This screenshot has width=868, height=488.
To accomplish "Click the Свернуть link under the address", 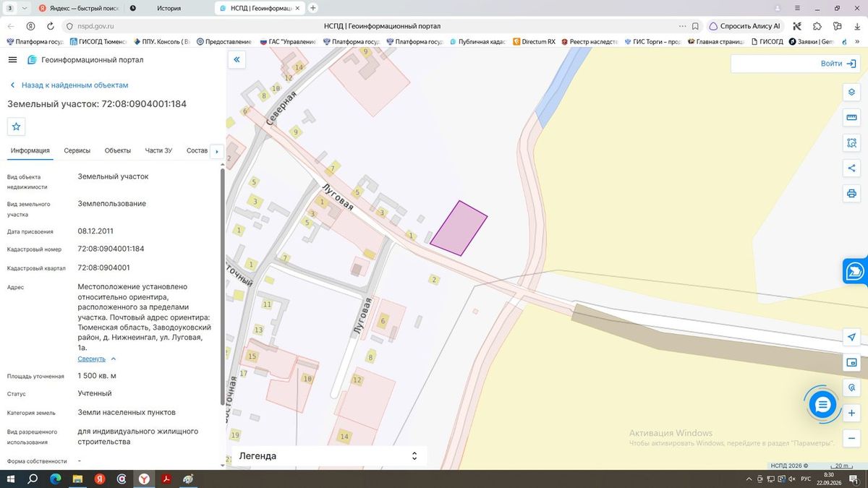I will point(92,359).
